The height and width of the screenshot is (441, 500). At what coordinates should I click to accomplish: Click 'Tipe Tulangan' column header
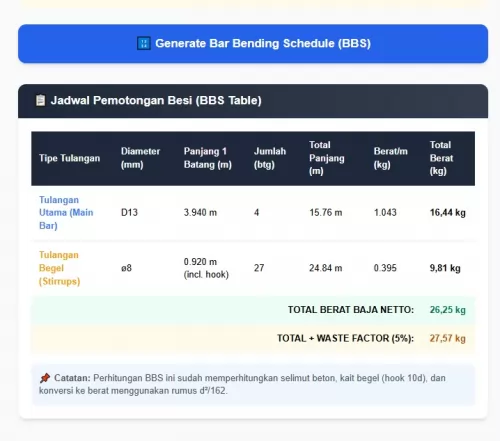pos(69,158)
